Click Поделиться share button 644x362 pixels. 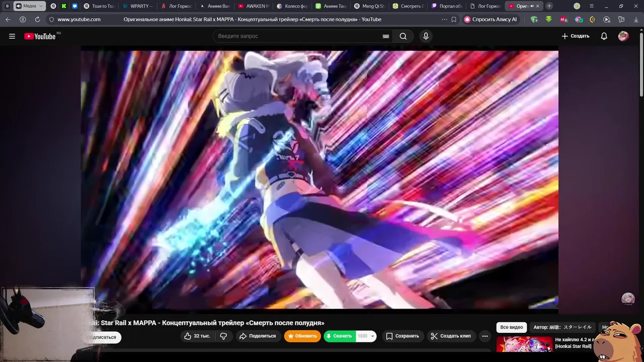(258, 336)
